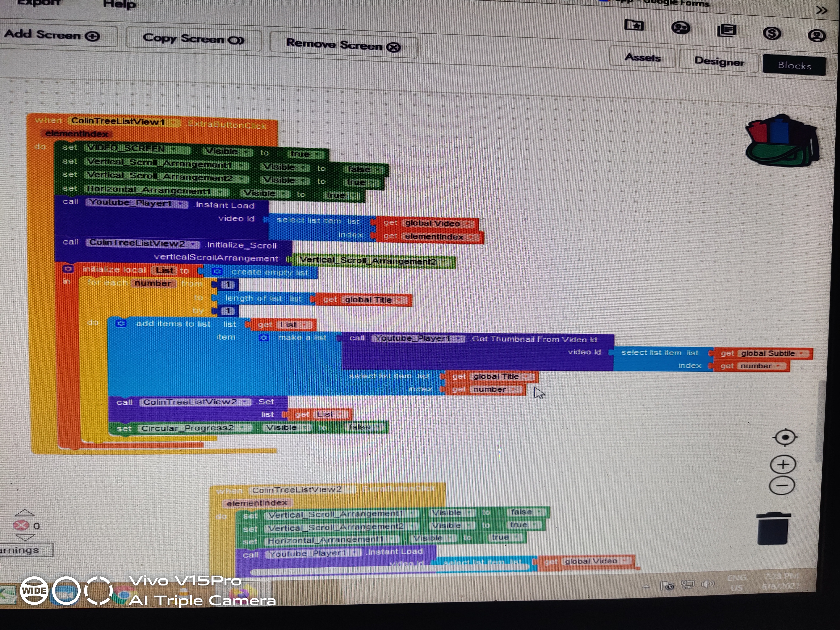Click the dollar sign icon
Screen dimensions: 840x630
(772, 33)
